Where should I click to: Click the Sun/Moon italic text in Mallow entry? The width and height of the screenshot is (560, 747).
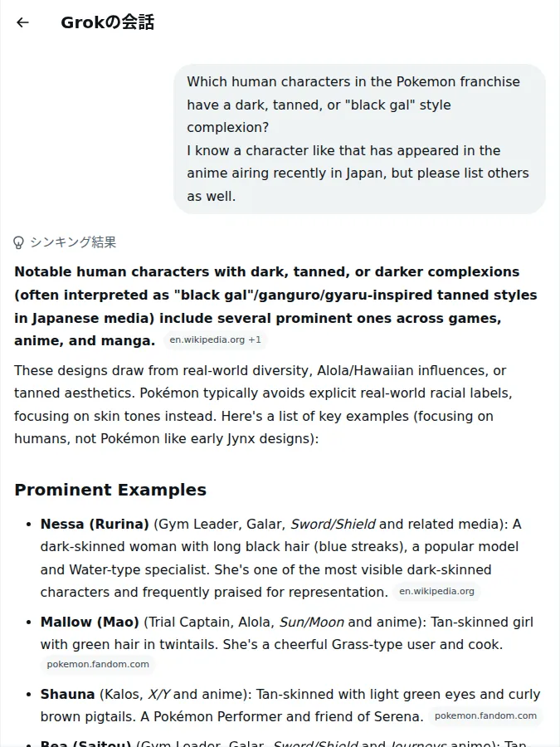coord(311,622)
